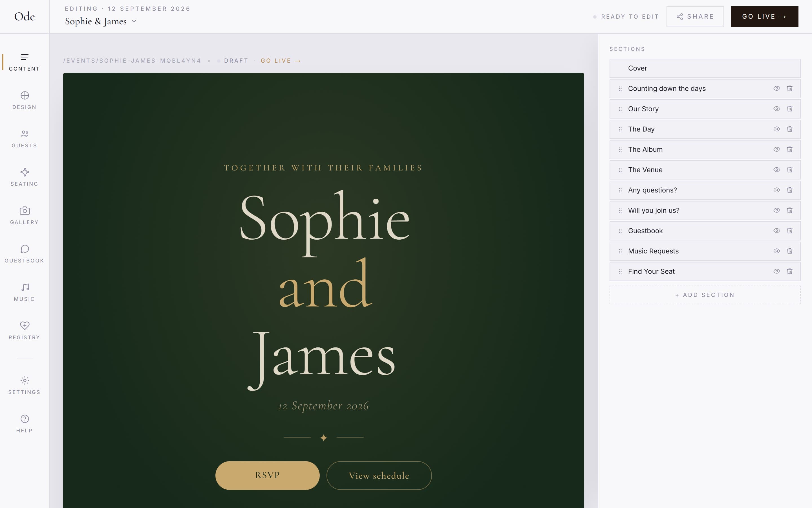This screenshot has width=812, height=508.
Task: Delete the Any questions? section
Action: (x=789, y=190)
